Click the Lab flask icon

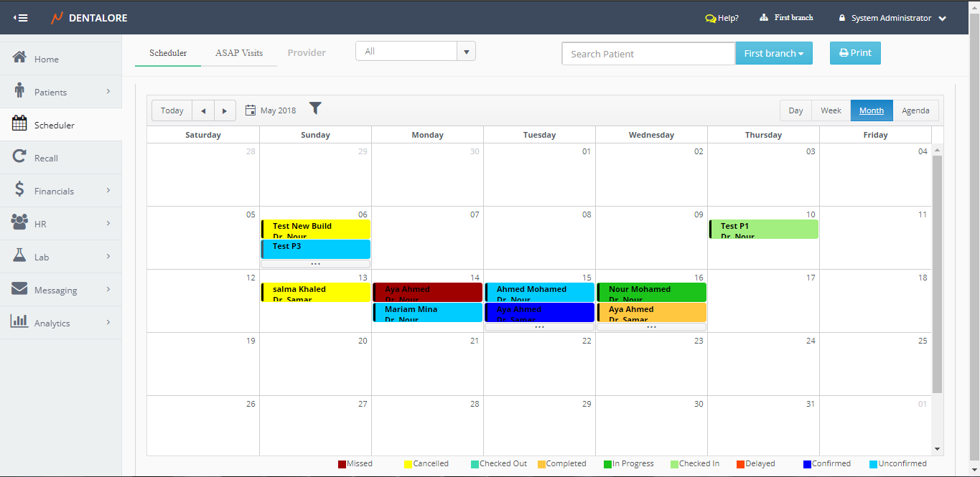20,256
